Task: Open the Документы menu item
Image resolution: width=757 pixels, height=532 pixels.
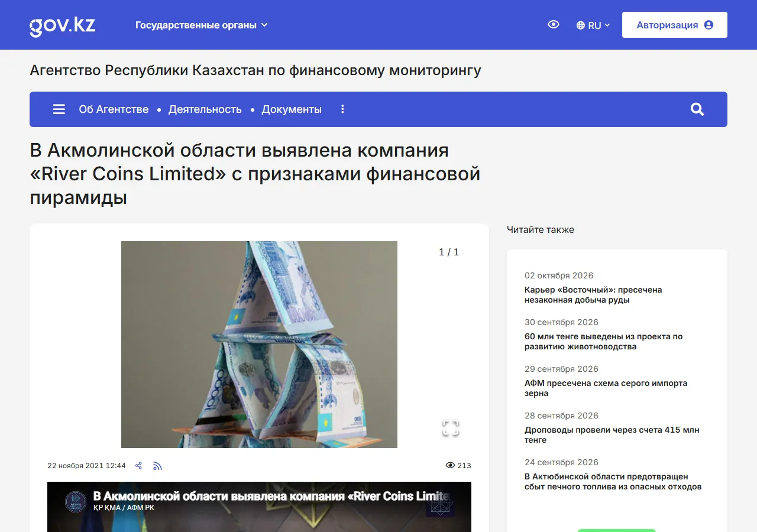Action: coord(292,109)
